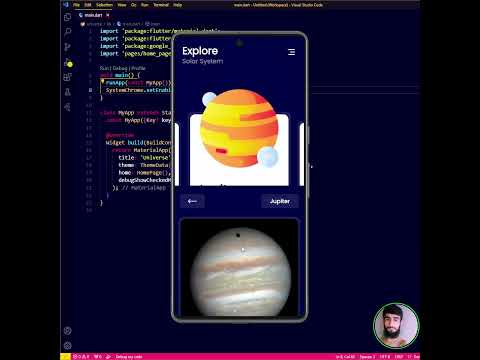
Task: Open the Explorer view in activity bar
Action: (x=68, y=17)
